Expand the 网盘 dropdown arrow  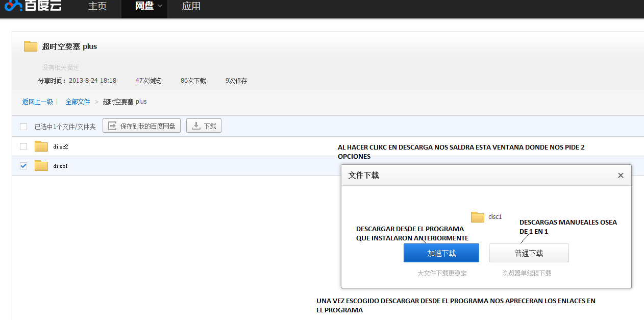tap(160, 6)
